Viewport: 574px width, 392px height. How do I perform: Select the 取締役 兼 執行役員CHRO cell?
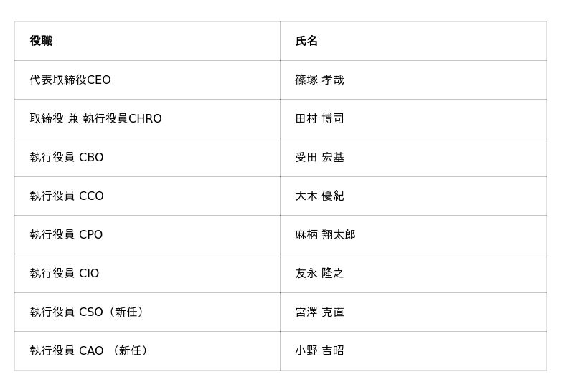(x=95, y=119)
